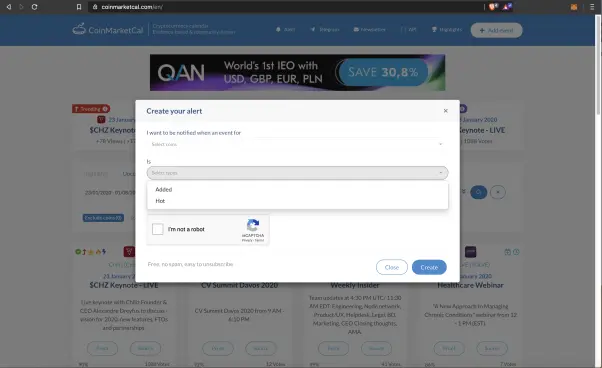Click the clock icon on Healthcare Webinar card

(x=516, y=252)
